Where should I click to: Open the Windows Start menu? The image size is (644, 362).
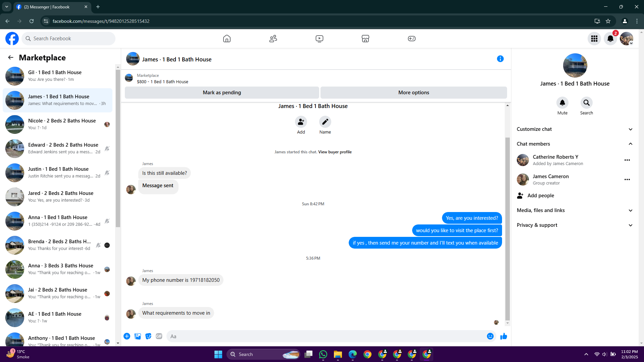click(x=218, y=354)
